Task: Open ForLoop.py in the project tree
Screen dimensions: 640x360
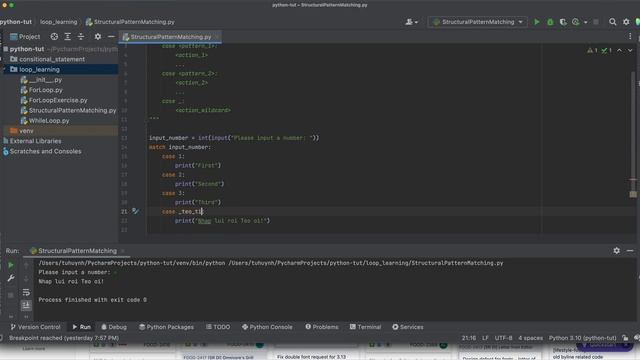Action: [x=46, y=90]
